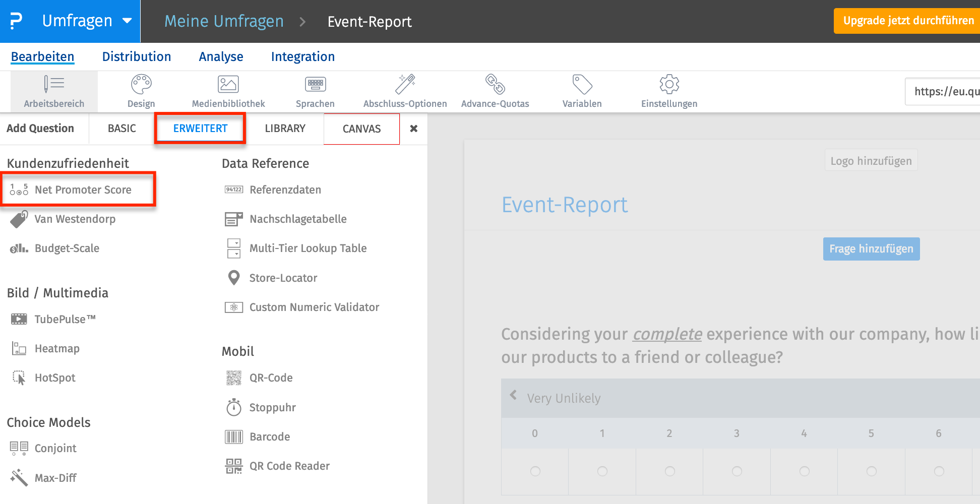Open Abschluss-Optionen magic wand tool
The width and height of the screenshot is (980, 504).
coord(405,91)
